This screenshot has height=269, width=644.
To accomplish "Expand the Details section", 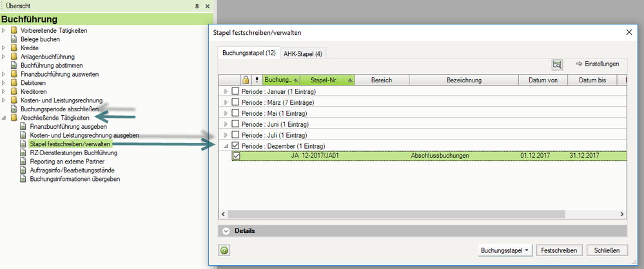I will (x=226, y=230).
